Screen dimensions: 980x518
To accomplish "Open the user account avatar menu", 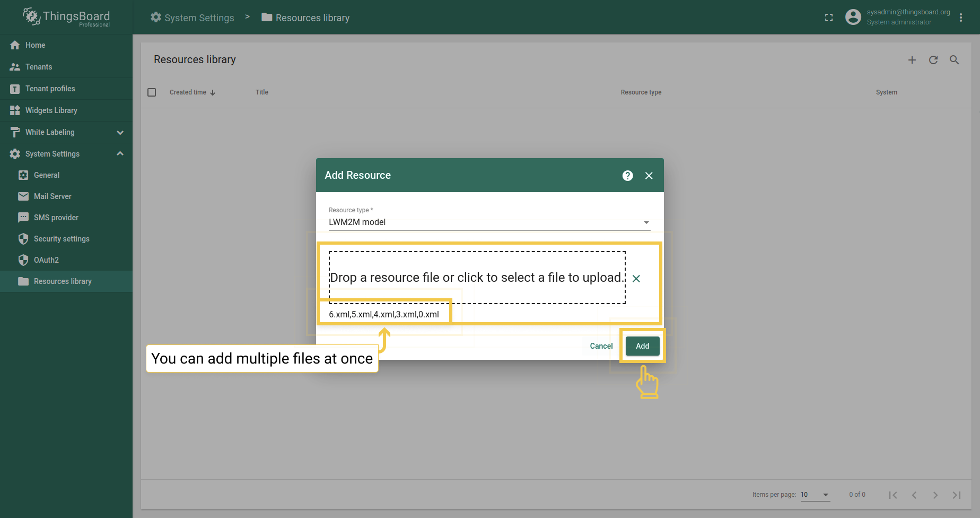I will tap(853, 16).
